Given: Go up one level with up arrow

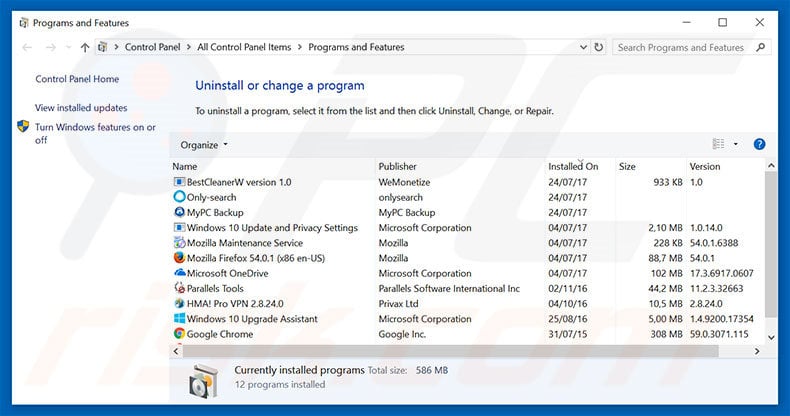Looking at the screenshot, I should (x=85, y=47).
